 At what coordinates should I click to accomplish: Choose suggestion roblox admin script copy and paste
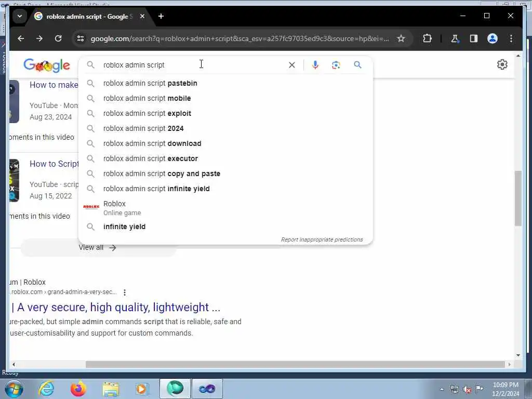225,174
